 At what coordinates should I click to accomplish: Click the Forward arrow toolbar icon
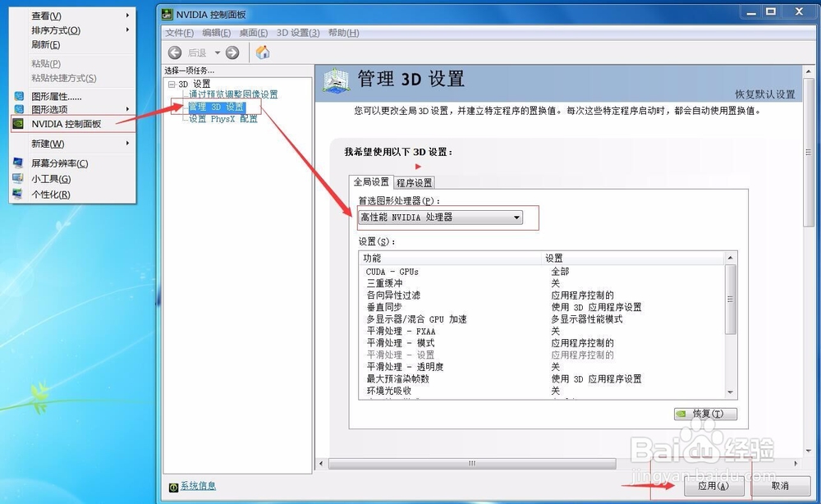pyautogui.click(x=232, y=53)
